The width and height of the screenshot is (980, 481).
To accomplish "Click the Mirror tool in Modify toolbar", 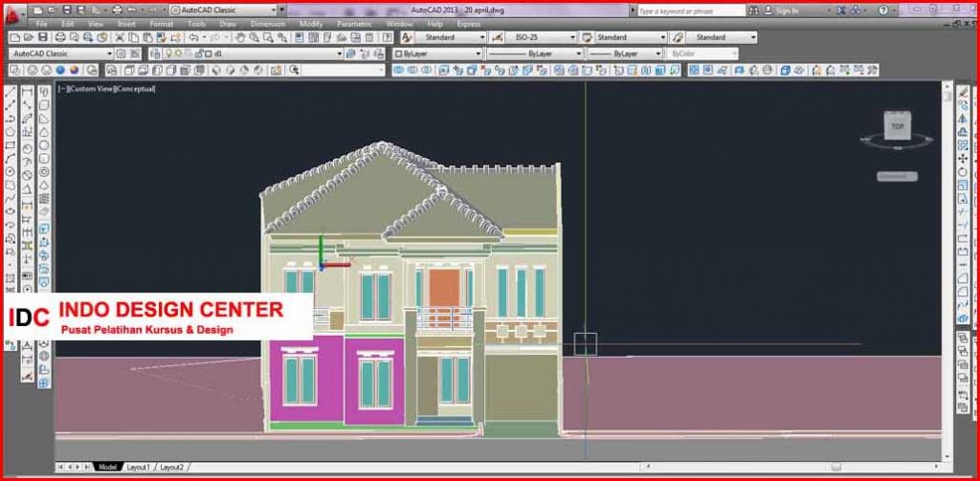I will [x=963, y=119].
